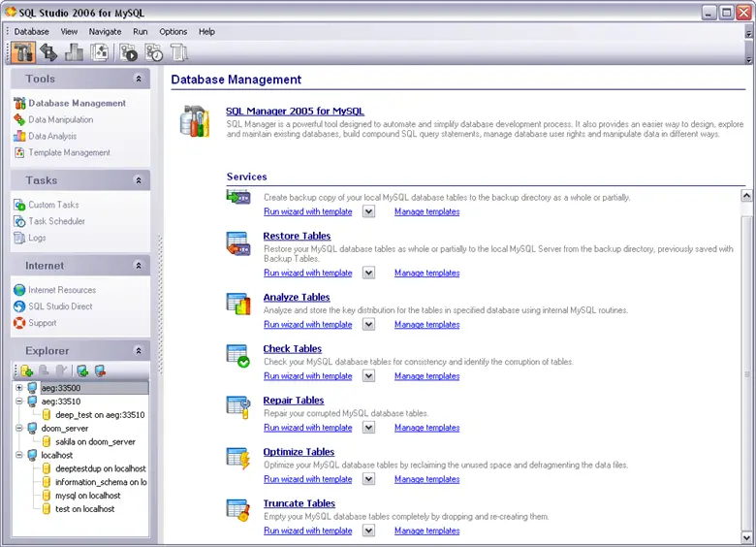Click the Analyze Tables service icon
The width and height of the screenshot is (756, 547).
point(238,304)
